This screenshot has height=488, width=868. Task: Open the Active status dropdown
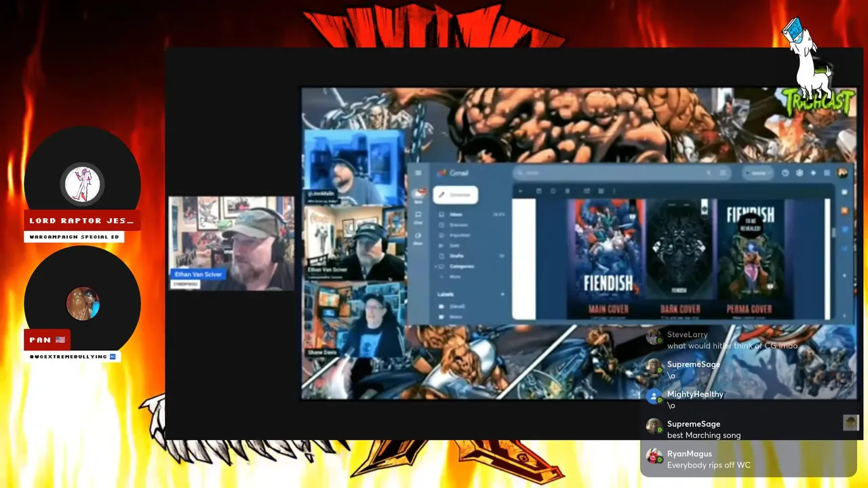[x=759, y=173]
